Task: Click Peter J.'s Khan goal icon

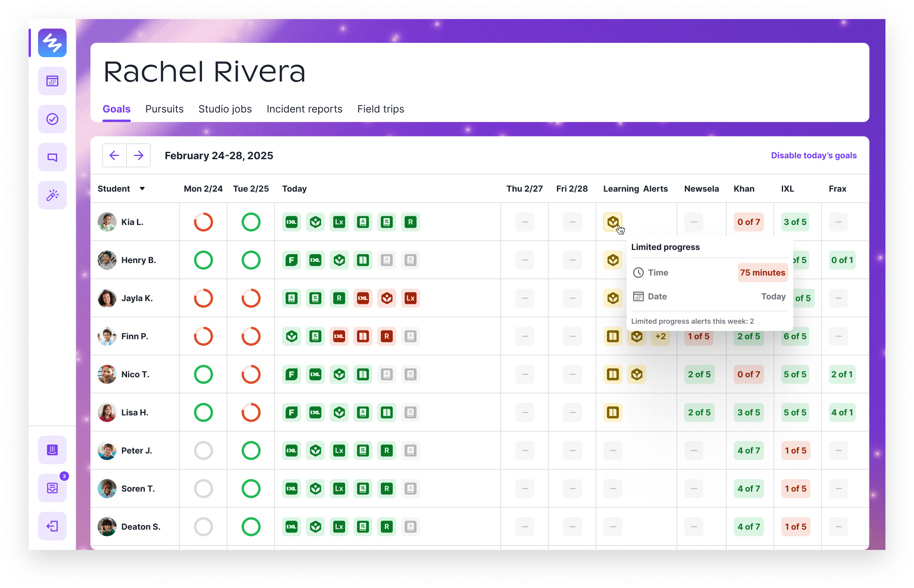Action: click(315, 451)
